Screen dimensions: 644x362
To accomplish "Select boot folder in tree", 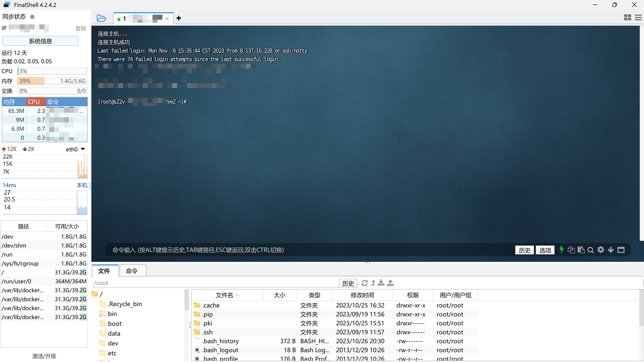I will pos(111,323).
